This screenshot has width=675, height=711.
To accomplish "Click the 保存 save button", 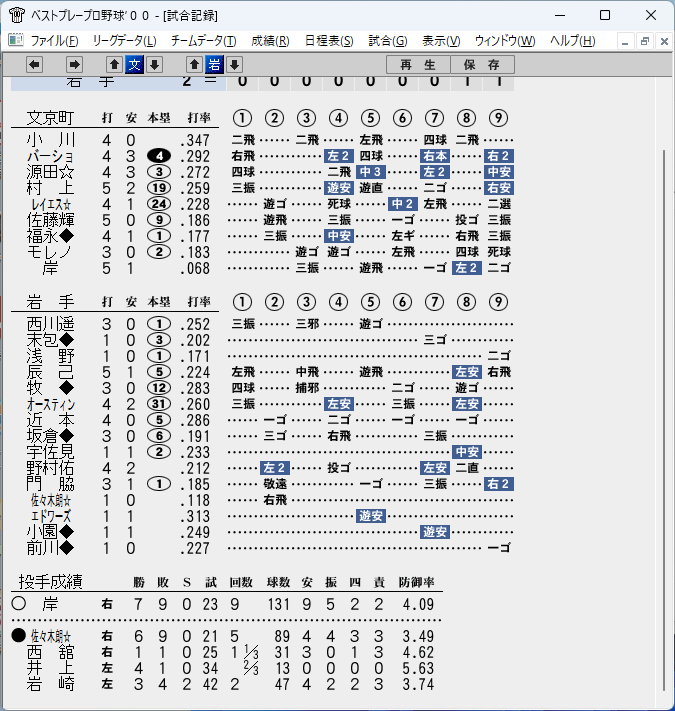I will tap(482, 64).
